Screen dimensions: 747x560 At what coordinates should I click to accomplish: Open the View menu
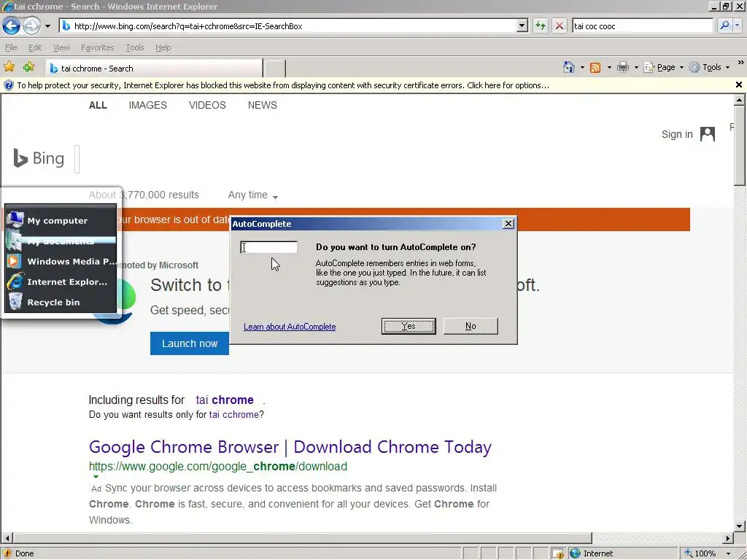(x=61, y=47)
